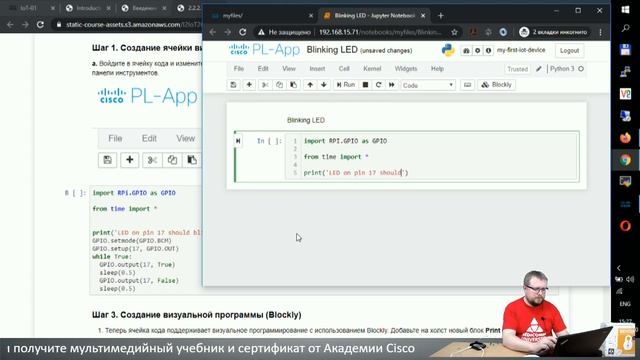Viewport: 640px width, 360px height.
Task: Click the volume icon in system tray
Action: point(630,279)
